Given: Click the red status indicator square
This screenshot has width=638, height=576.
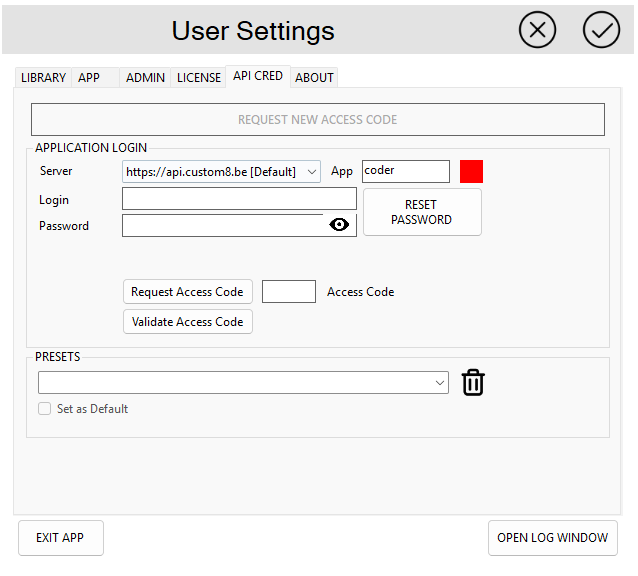Looking at the screenshot, I should coord(471,171).
